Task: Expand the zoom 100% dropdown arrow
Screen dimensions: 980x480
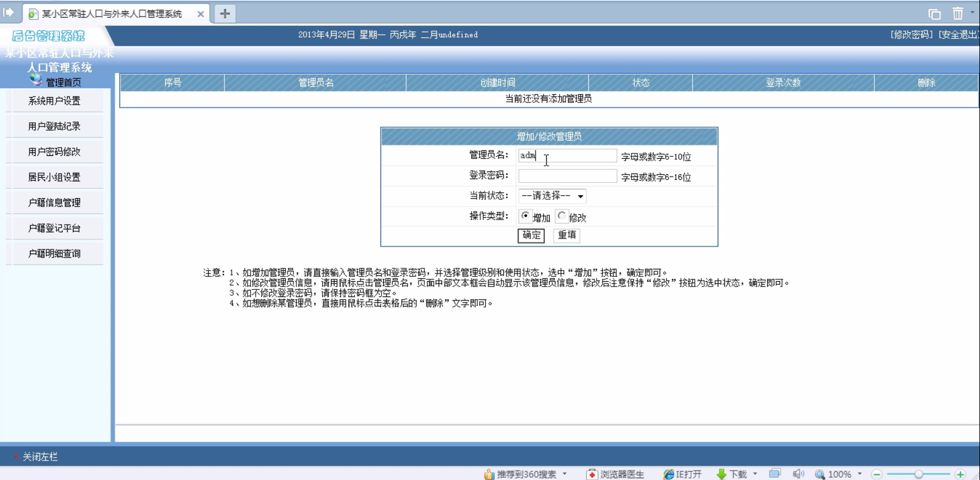Action: pyautogui.click(x=859, y=474)
